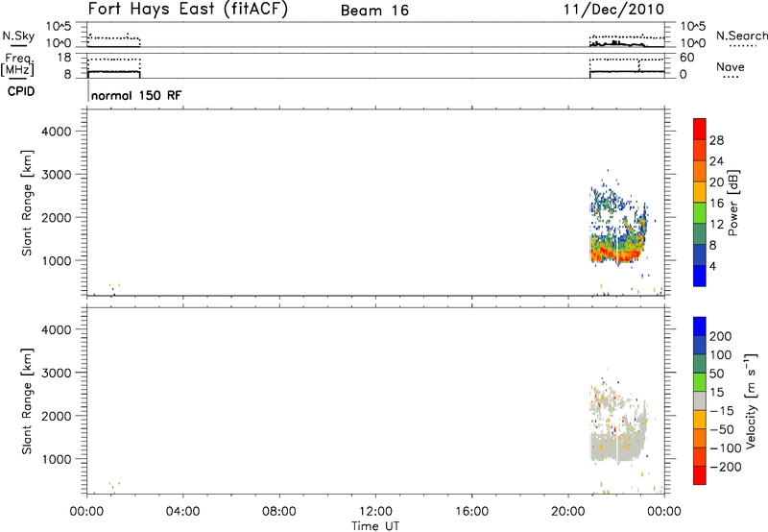Select the "normal 150 RF" CPID text
The width and height of the screenshot is (768, 532).
coord(136,95)
